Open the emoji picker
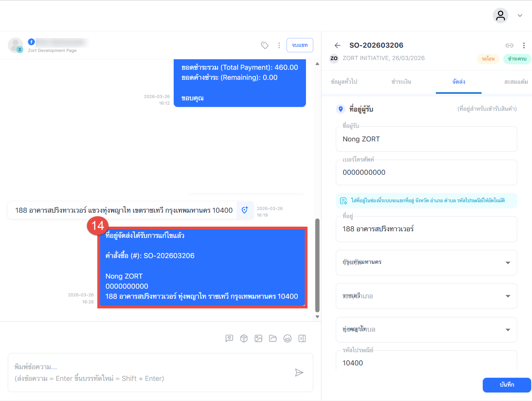532x401 pixels. (x=287, y=339)
